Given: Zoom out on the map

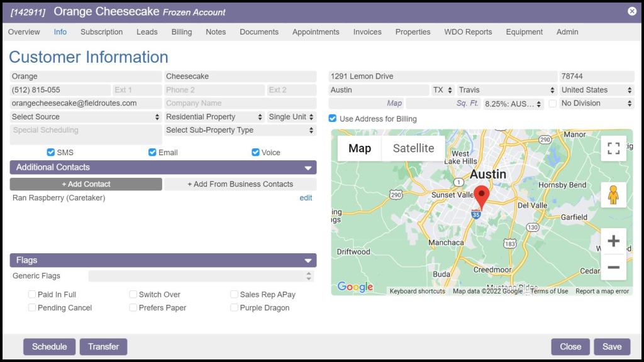Looking at the screenshot, I should (x=613, y=267).
